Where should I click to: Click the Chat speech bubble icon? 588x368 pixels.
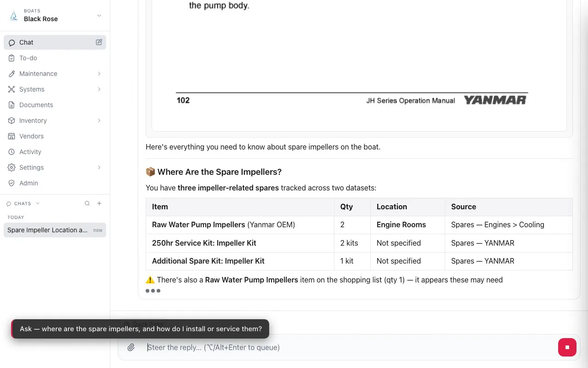[12, 42]
